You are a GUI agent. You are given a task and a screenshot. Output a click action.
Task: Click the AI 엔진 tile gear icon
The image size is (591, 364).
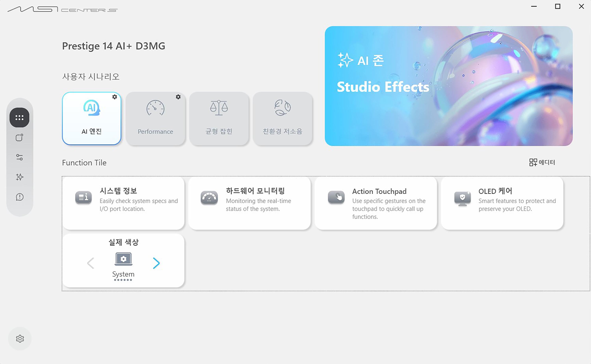tap(114, 97)
